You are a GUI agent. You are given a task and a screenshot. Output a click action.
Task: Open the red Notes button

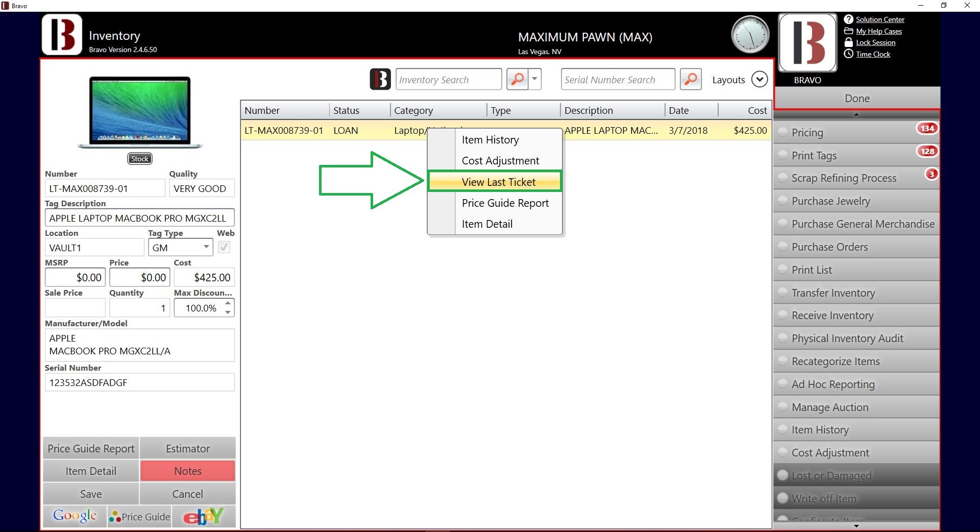coord(187,471)
